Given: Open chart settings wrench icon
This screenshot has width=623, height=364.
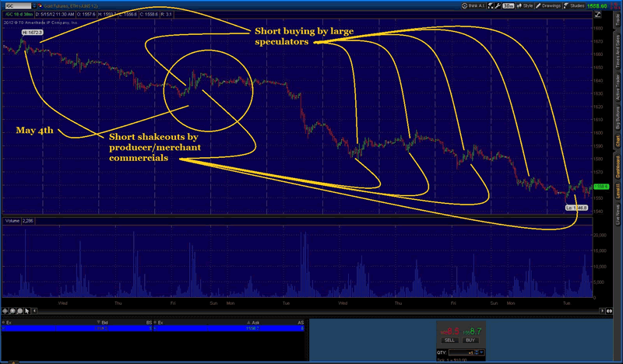Looking at the screenshot, I should pyautogui.click(x=498, y=6).
